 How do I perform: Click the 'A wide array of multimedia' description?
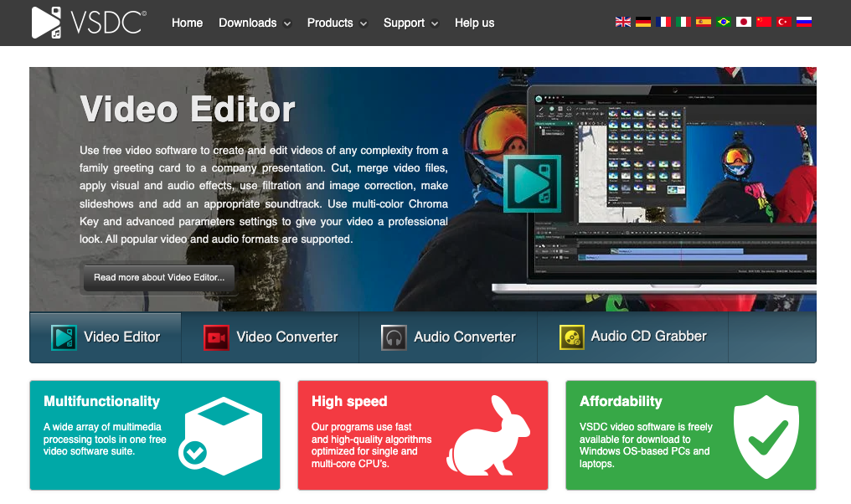click(105, 439)
